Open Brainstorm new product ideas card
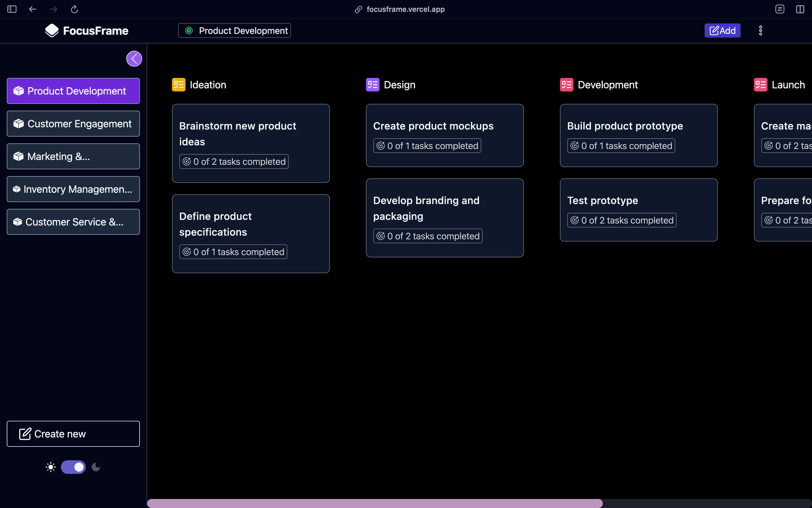 pyautogui.click(x=251, y=143)
